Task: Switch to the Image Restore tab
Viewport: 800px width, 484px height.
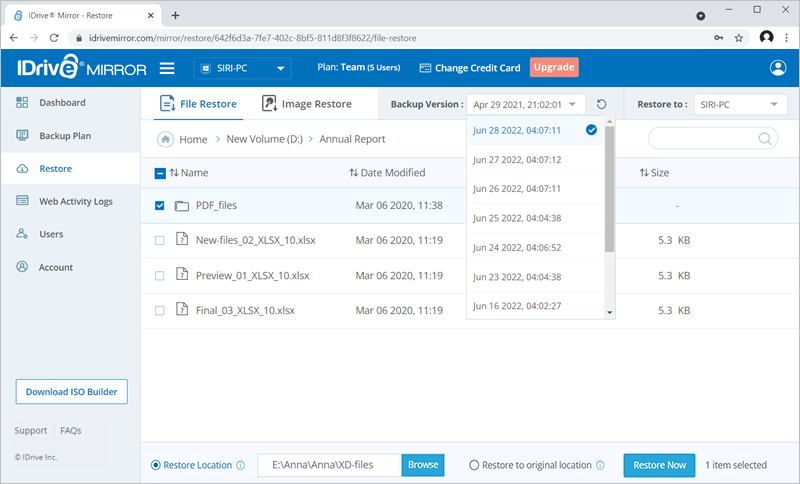Action: click(307, 104)
